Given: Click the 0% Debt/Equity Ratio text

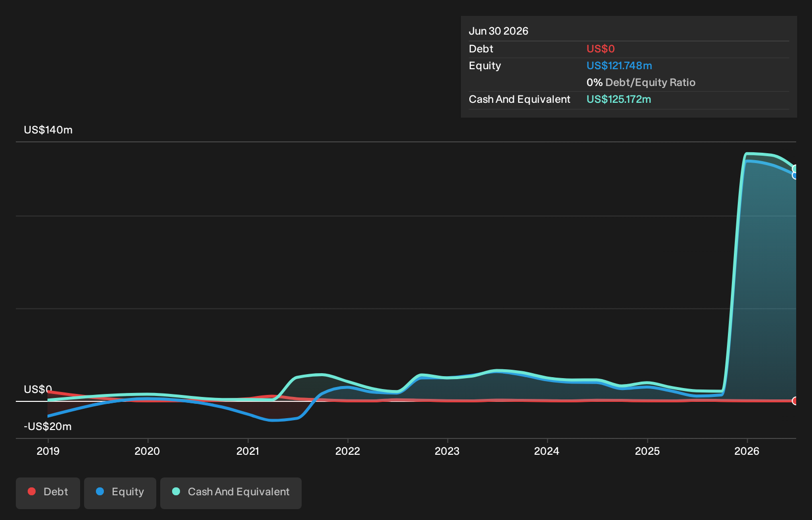Looking at the screenshot, I should [x=641, y=83].
